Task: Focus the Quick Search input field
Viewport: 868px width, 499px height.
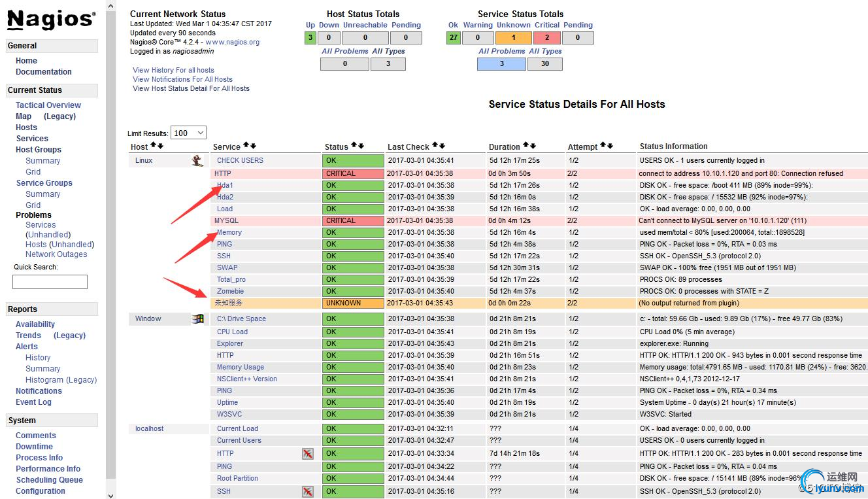Action: click(x=50, y=282)
